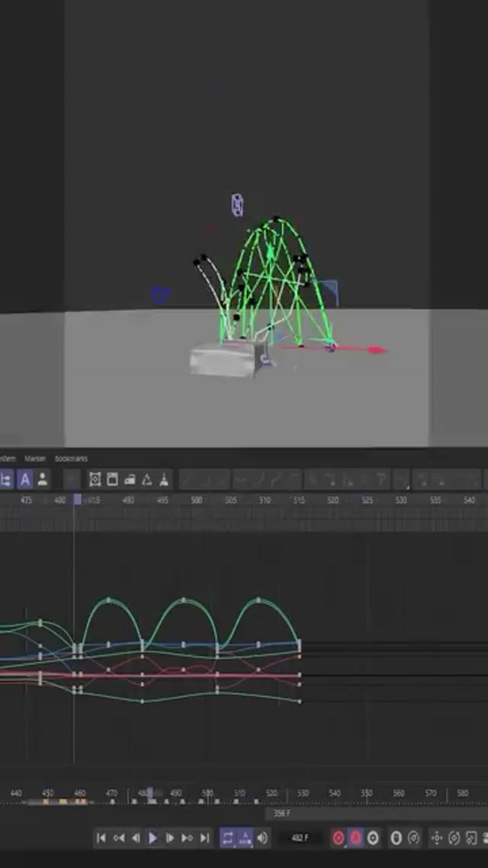Click the frame-all icon in timeline toolbar
488x868 pixels.
(x=95, y=479)
